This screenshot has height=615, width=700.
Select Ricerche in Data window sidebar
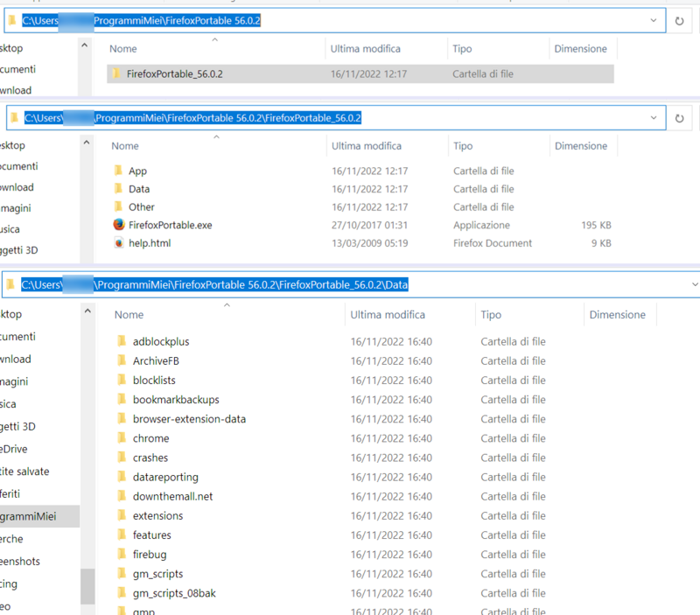tap(11, 539)
